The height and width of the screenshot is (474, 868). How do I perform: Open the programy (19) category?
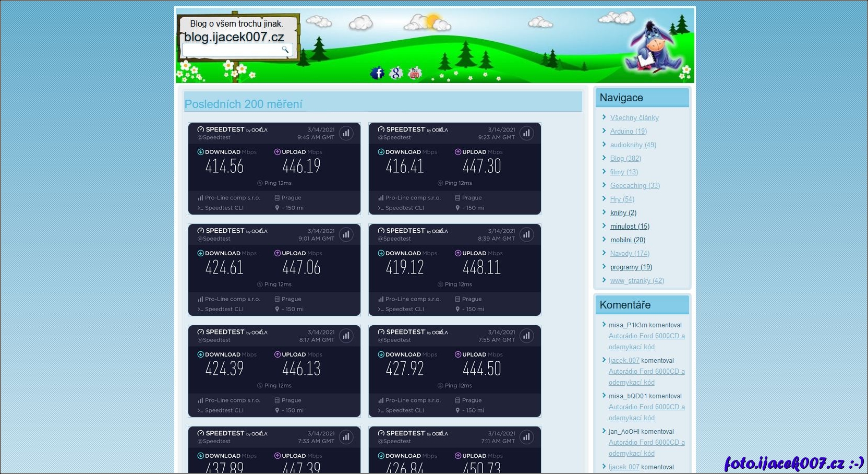pos(631,267)
